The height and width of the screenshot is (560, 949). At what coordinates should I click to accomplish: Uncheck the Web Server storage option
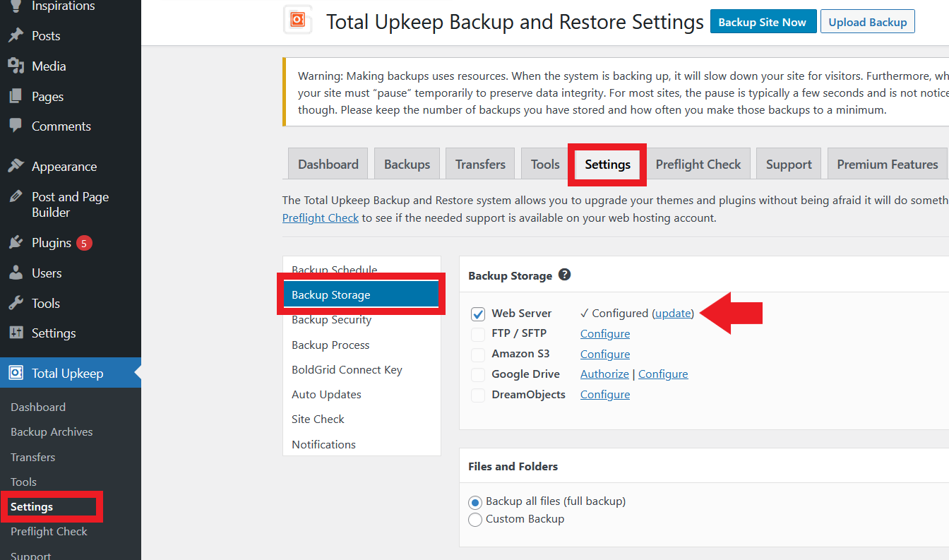pos(478,314)
